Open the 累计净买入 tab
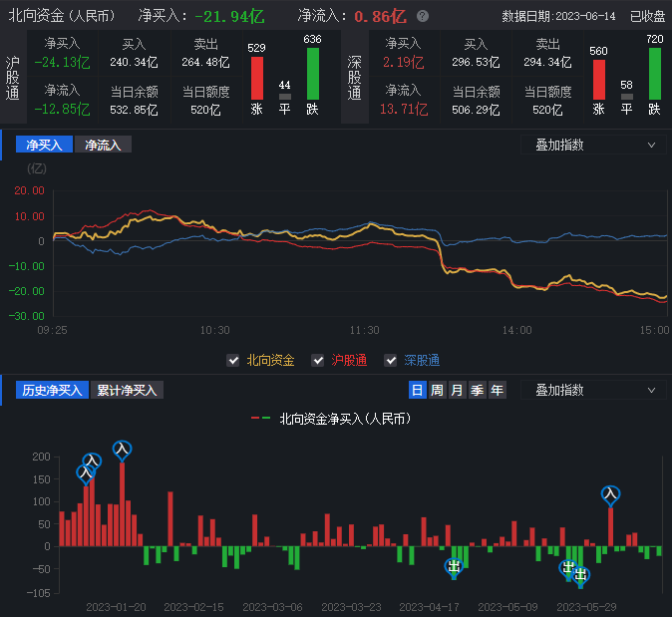The width and height of the screenshot is (672, 617). 128,391
